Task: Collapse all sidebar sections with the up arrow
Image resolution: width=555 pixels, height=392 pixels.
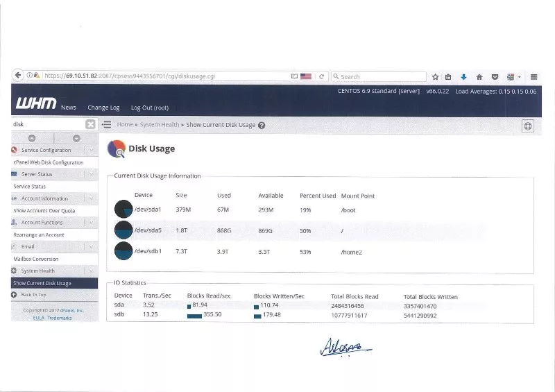Action: (32, 138)
